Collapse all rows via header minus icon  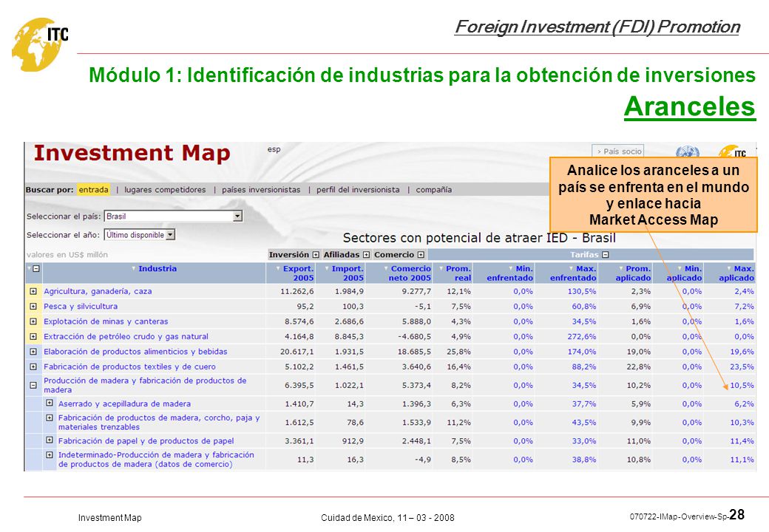pyautogui.click(x=36, y=268)
